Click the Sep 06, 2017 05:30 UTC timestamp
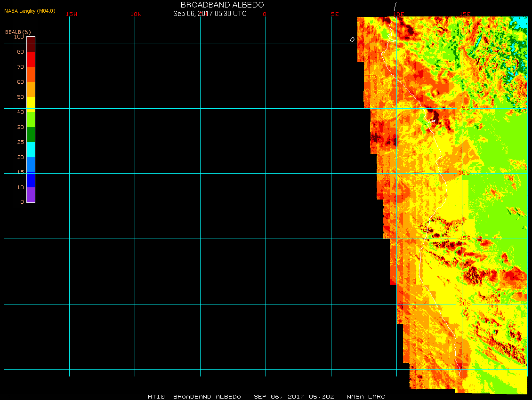Screen dimensions: 532x400 [210, 14]
